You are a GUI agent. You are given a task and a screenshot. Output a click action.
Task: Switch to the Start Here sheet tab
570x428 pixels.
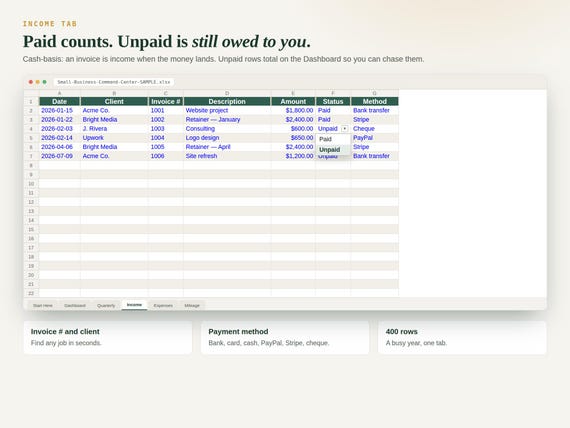coord(43,305)
